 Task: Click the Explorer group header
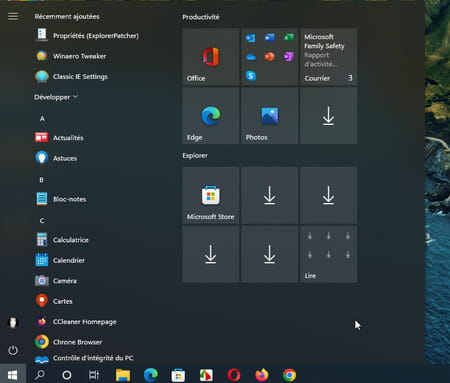click(195, 156)
